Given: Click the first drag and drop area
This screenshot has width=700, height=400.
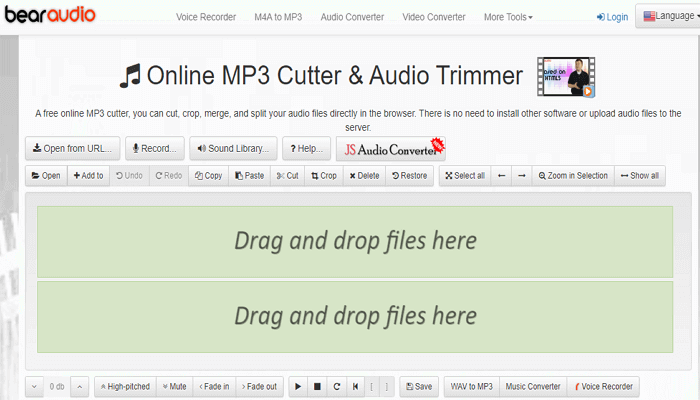Looking at the screenshot, I should point(355,241).
